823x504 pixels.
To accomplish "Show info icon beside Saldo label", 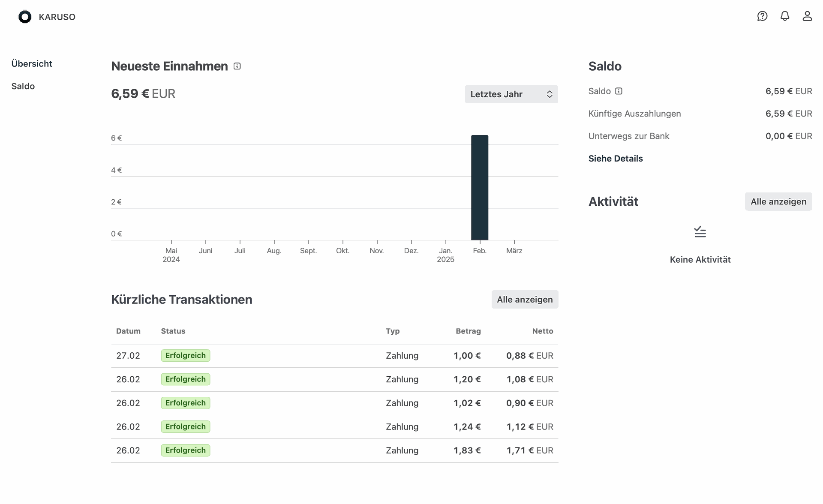I will pos(619,91).
